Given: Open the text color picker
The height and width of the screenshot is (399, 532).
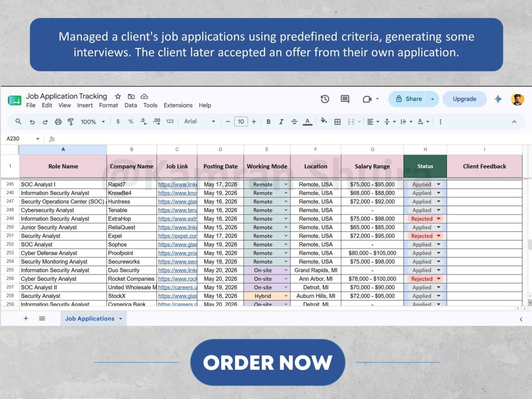Looking at the screenshot, I should [307, 121].
